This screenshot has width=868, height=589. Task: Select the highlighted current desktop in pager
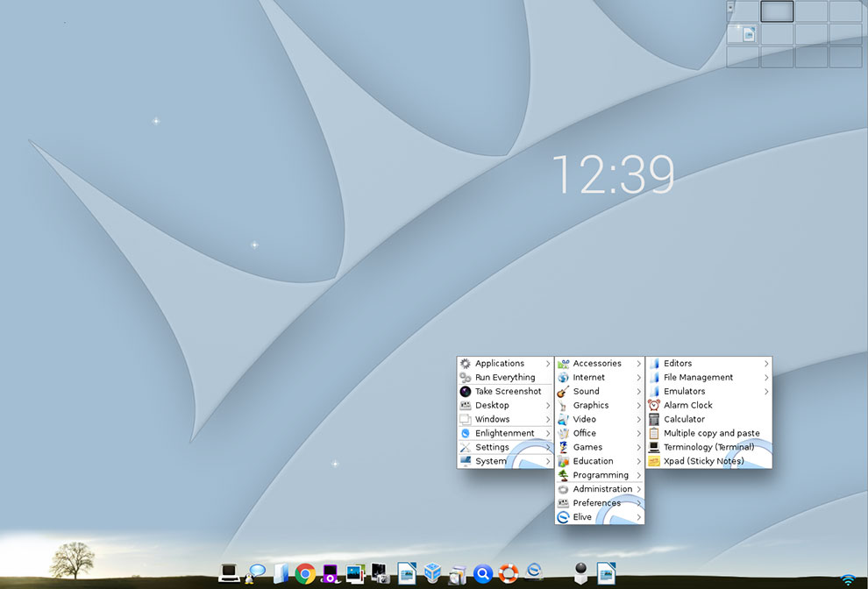[x=777, y=11]
